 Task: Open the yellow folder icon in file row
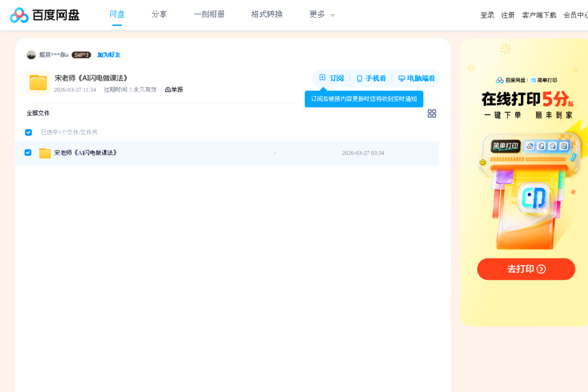pyautogui.click(x=45, y=153)
